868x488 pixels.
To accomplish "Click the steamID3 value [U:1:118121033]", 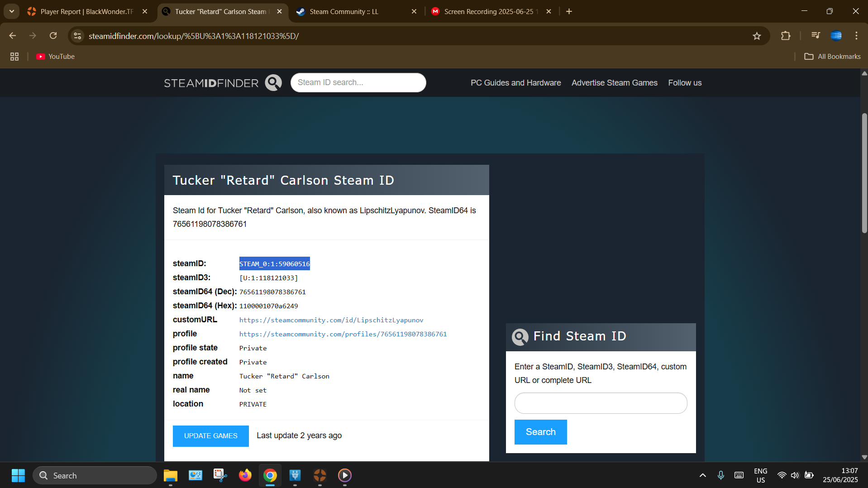I will 268,277.
